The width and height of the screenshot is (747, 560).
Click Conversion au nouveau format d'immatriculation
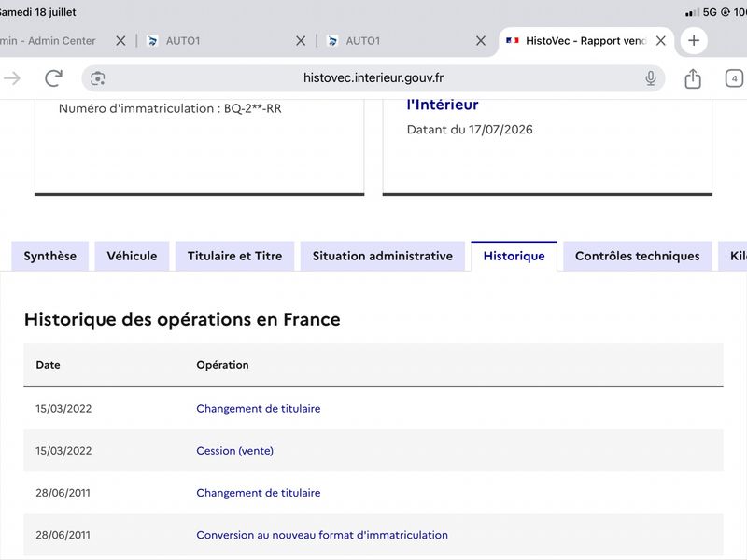[322, 535]
